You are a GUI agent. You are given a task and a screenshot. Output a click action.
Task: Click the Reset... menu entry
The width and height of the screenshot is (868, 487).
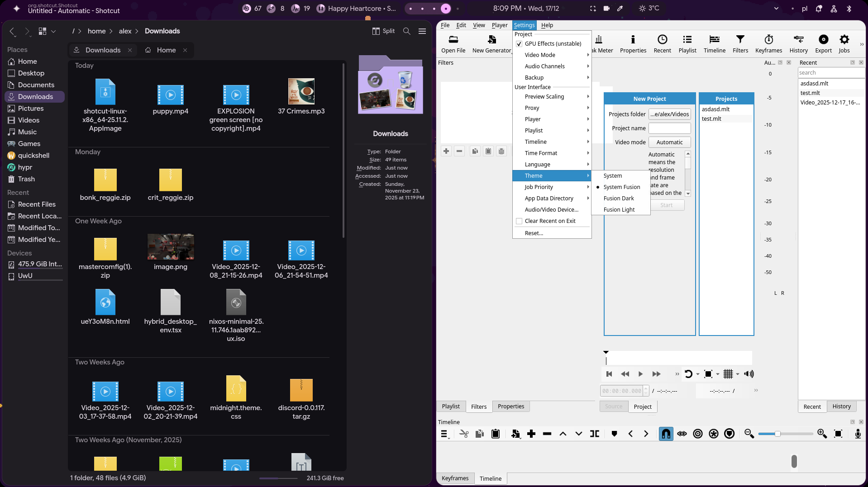534,233
